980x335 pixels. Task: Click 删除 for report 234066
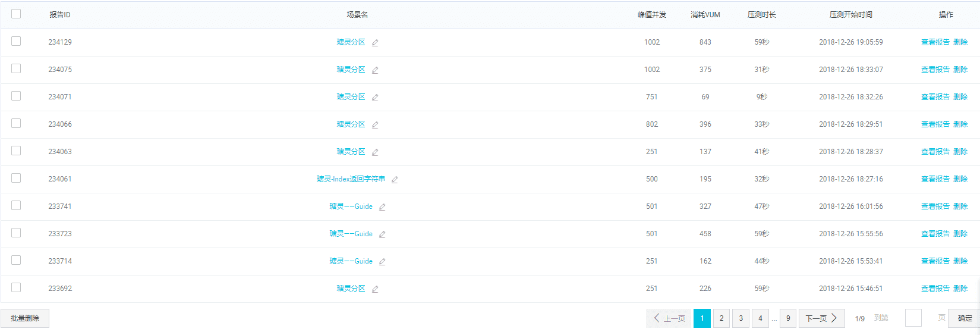[x=960, y=124]
